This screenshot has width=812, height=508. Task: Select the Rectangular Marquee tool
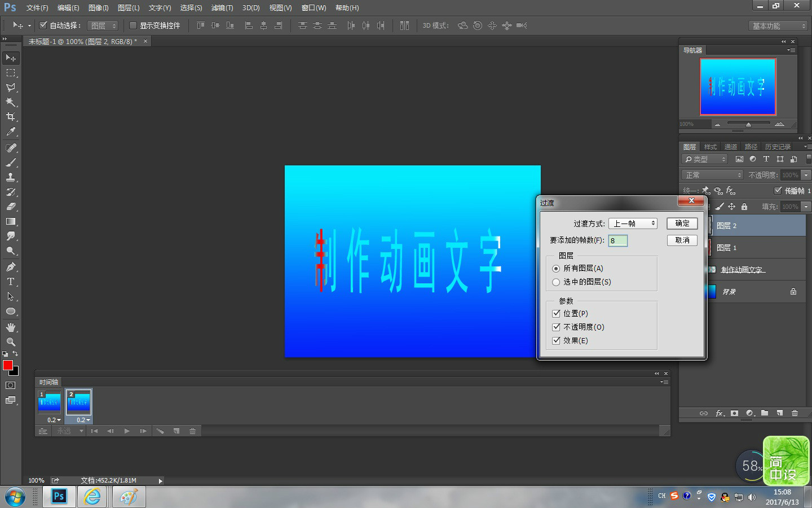(11, 73)
